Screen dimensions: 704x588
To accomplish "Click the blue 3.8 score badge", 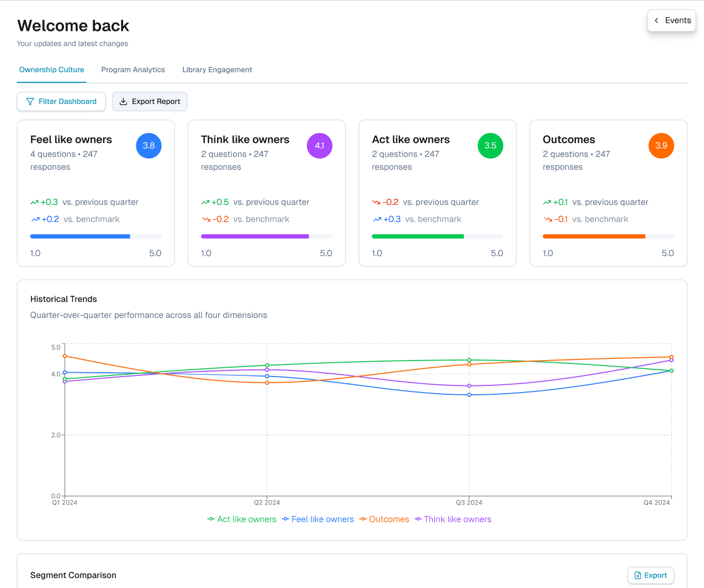I will click(x=149, y=146).
